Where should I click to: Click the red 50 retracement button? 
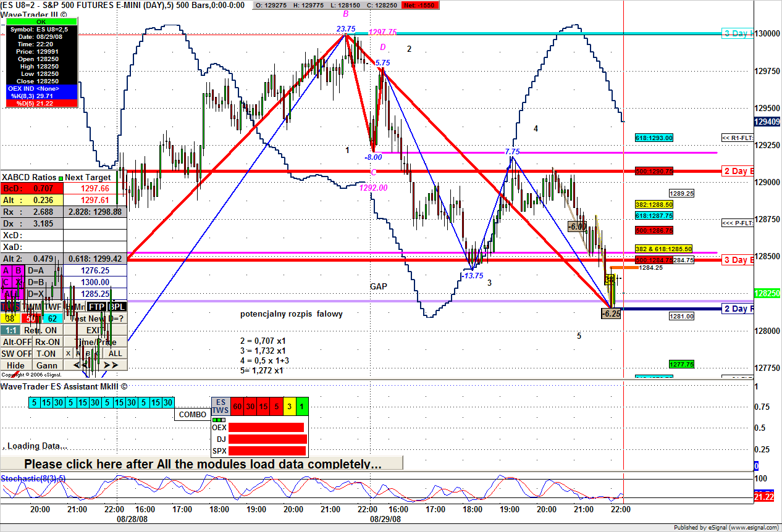click(31, 318)
